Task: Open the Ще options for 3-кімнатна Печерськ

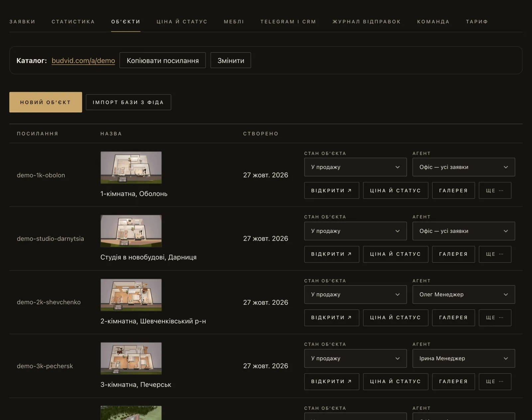Action: [x=495, y=381]
